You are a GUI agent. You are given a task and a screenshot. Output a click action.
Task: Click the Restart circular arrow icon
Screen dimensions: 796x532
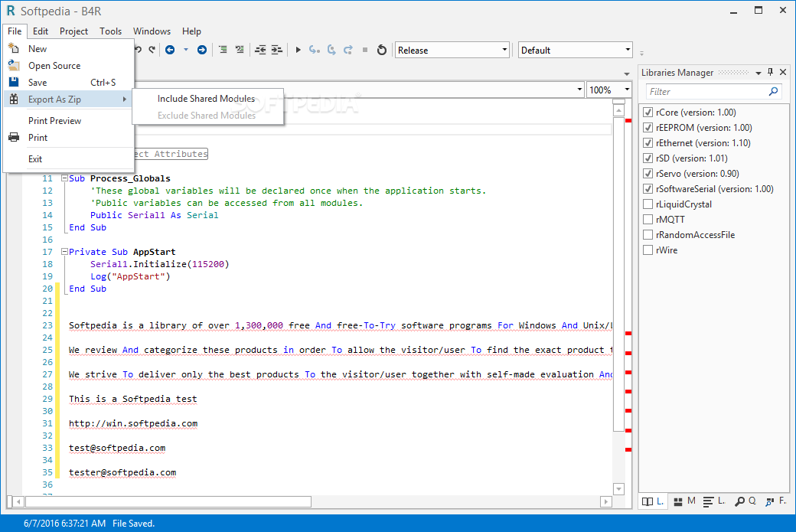[382, 50]
